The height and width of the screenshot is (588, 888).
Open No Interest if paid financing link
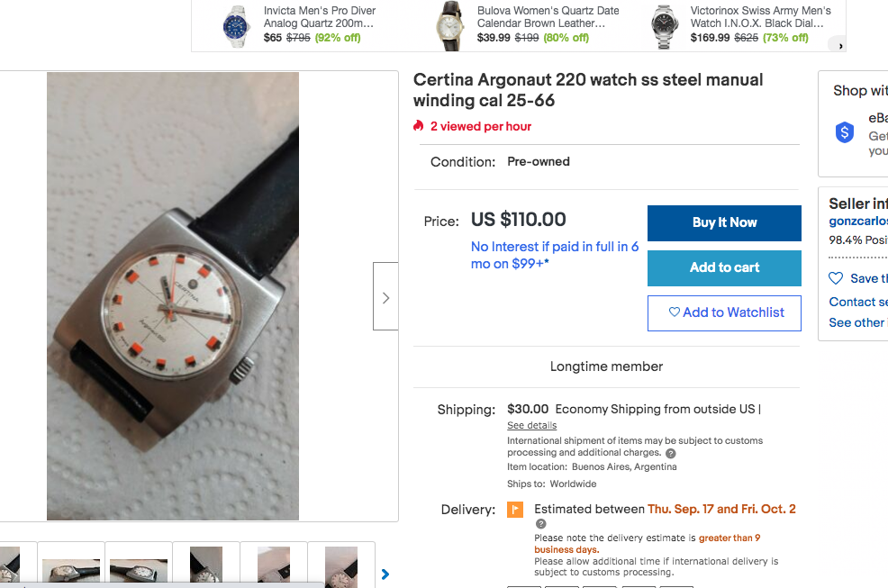click(x=555, y=255)
